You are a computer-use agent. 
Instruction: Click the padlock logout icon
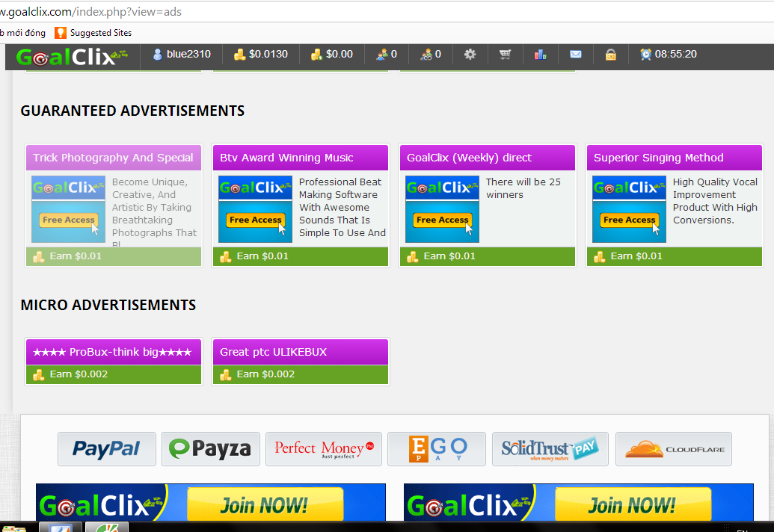(x=611, y=55)
